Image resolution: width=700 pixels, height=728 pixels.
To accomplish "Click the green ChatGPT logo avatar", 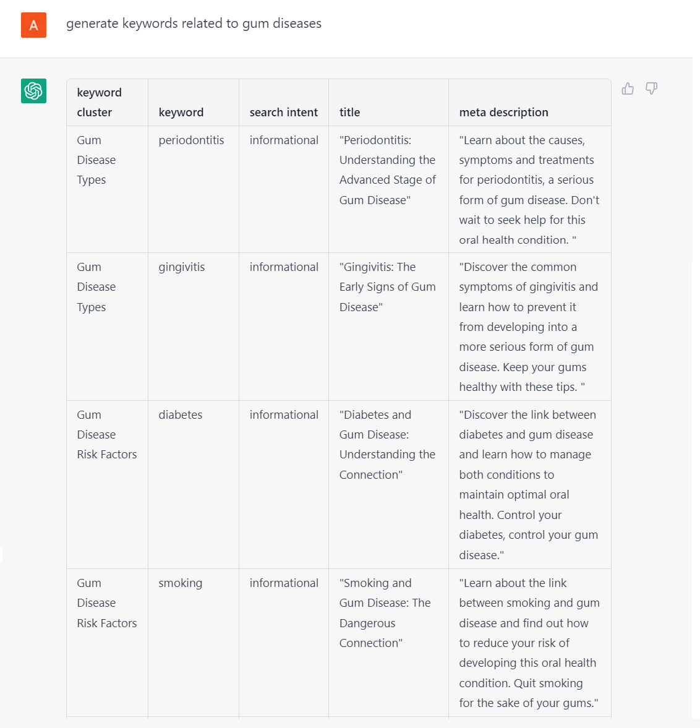I will [33, 91].
